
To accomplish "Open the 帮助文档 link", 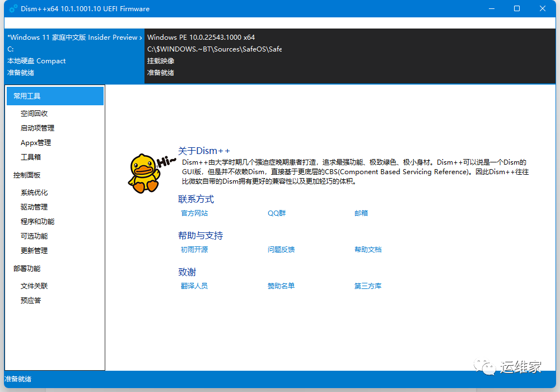I will pyautogui.click(x=368, y=250).
